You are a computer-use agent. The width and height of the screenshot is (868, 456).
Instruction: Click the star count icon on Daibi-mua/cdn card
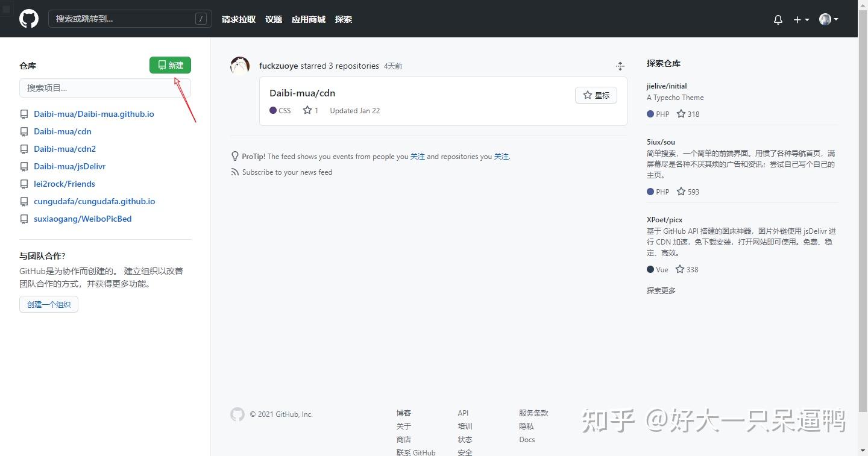click(x=307, y=110)
